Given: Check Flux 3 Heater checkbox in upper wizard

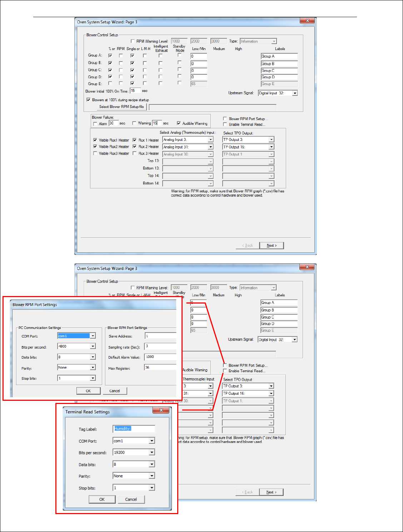Looking at the screenshot, I should pos(134,153).
